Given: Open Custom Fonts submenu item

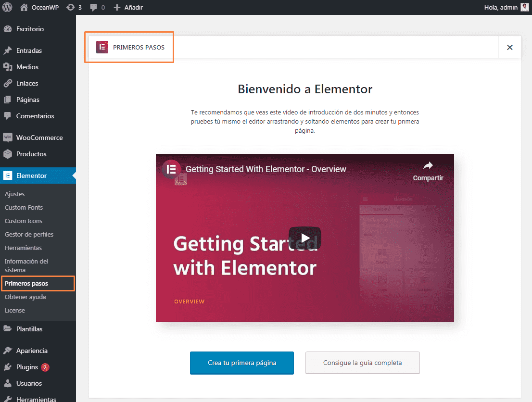Looking at the screenshot, I should coord(24,207).
